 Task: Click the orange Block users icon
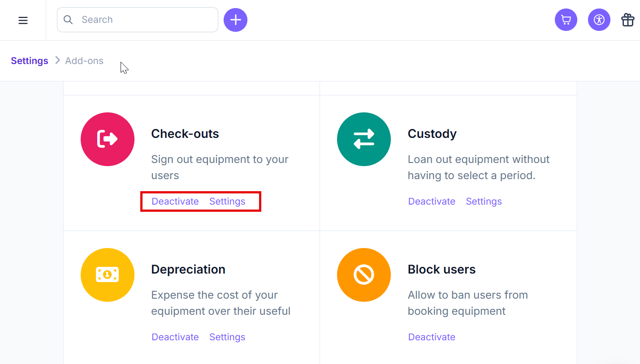pos(364,275)
